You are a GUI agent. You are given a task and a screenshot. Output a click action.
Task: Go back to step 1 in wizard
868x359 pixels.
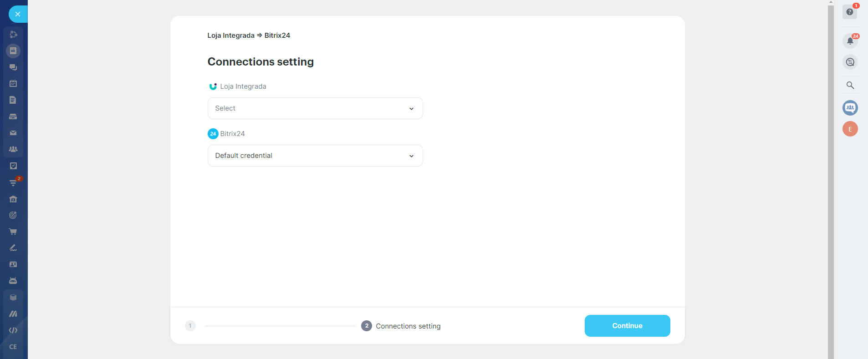point(190,326)
